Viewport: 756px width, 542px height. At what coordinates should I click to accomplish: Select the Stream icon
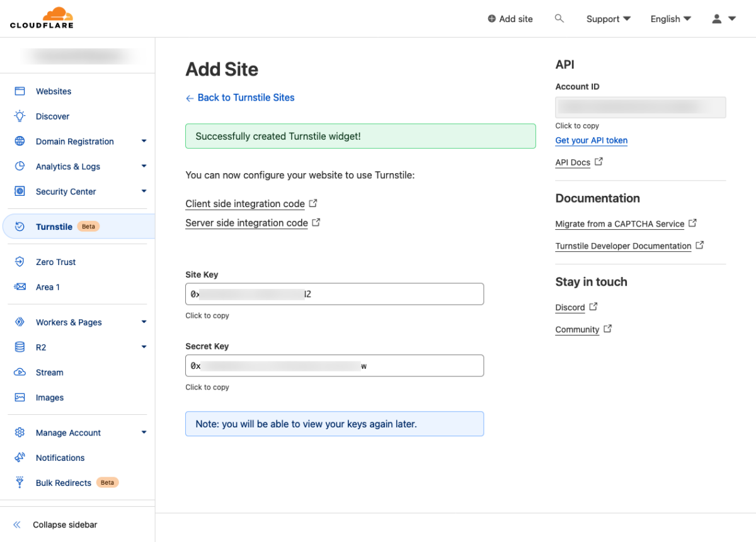coord(19,372)
